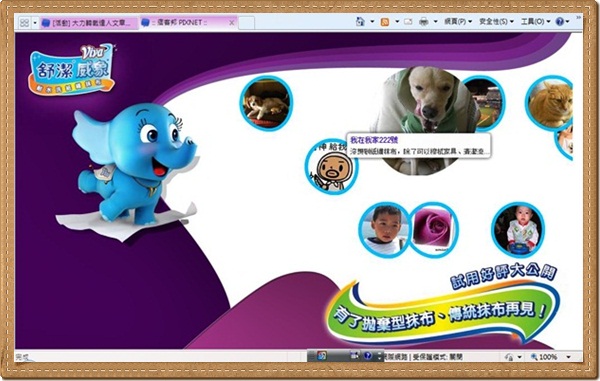Click the 完成 status bar text

[22, 357]
